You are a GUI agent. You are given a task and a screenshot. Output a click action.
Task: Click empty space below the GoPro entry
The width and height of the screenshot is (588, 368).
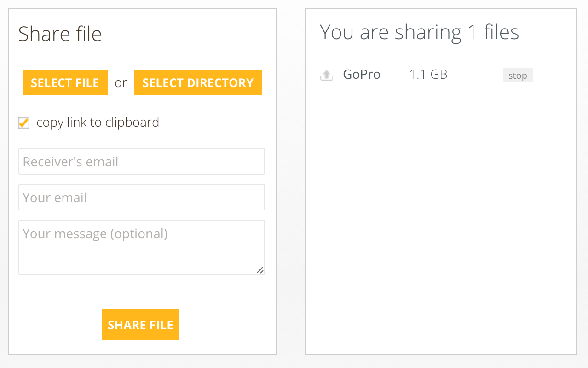[x=440, y=207]
